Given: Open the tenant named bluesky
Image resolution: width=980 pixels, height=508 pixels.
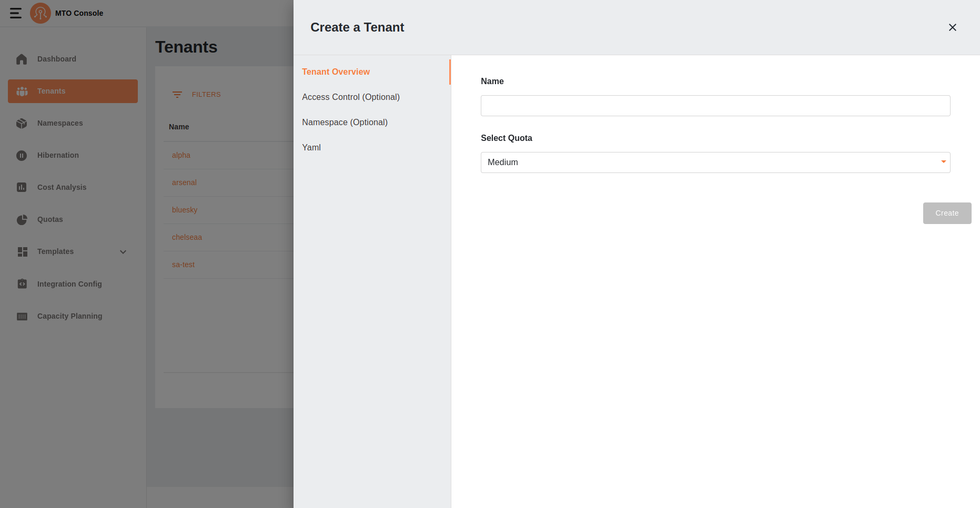Looking at the screenshot, I should (x=185, y=209).
